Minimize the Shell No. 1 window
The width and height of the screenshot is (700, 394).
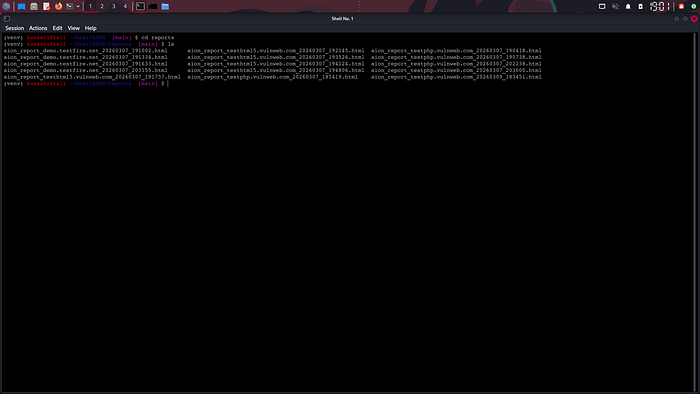676,19
